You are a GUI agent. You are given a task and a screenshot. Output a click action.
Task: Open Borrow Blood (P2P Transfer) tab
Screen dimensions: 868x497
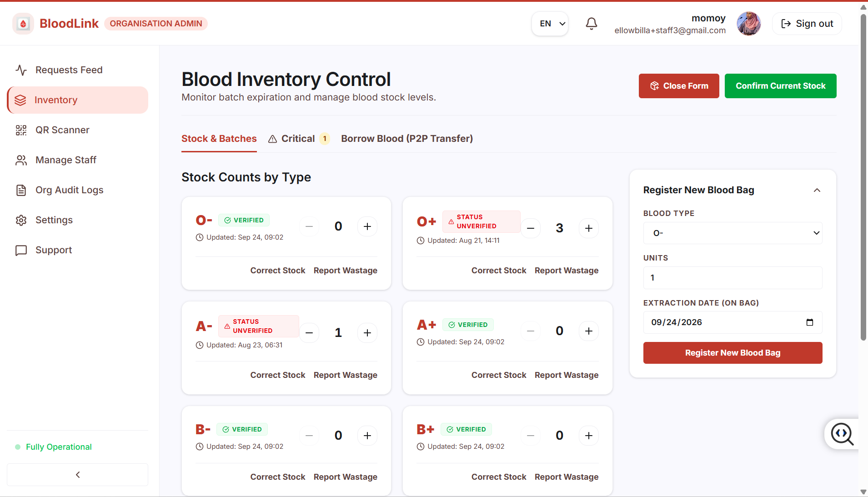tap(407, 139)
